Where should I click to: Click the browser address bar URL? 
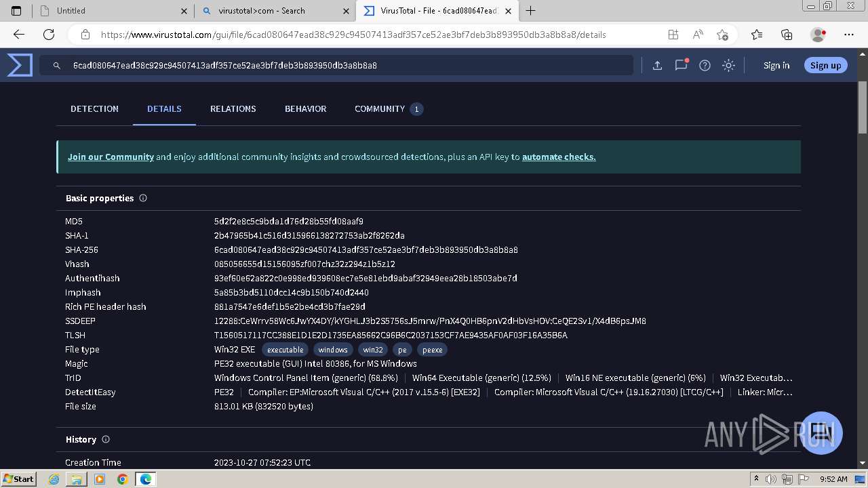[353, 35]
